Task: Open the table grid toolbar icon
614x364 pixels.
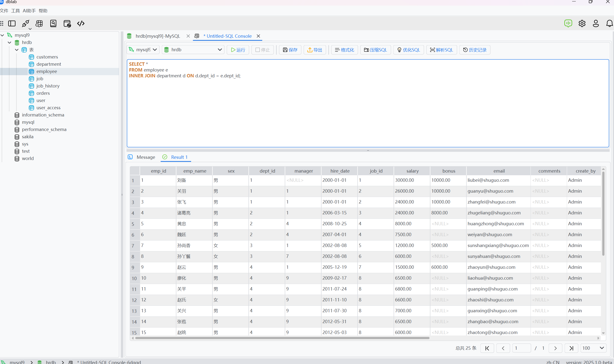Action: click(39, 23)
